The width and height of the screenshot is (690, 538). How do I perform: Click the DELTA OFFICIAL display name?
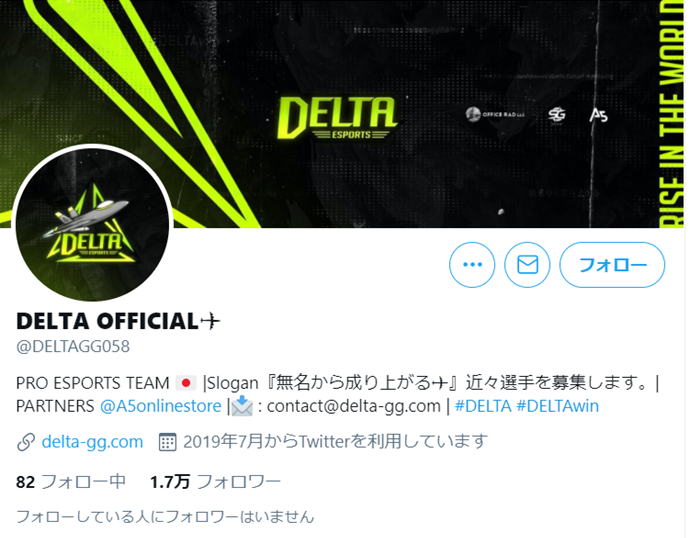pyautogui.click(x=118, y=321)
